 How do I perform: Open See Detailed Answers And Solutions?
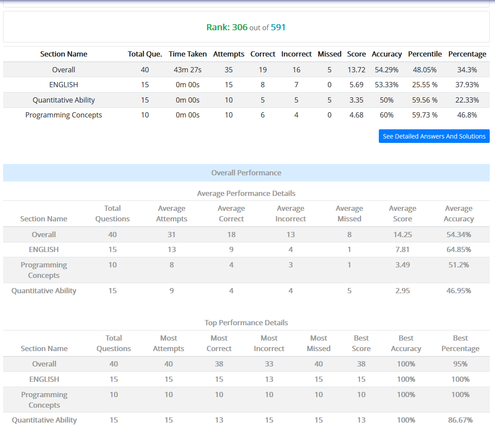tap(434, 136)
